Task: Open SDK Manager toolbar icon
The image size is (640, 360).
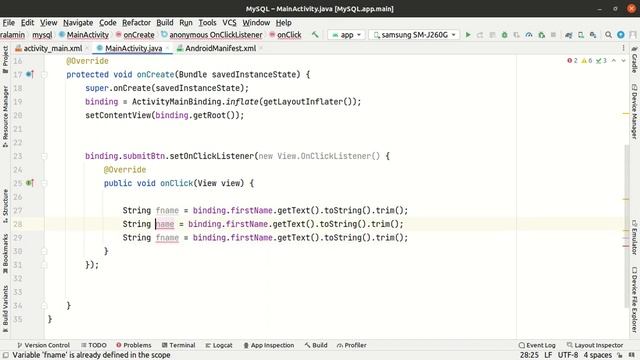Action: (x=593, y=35)
